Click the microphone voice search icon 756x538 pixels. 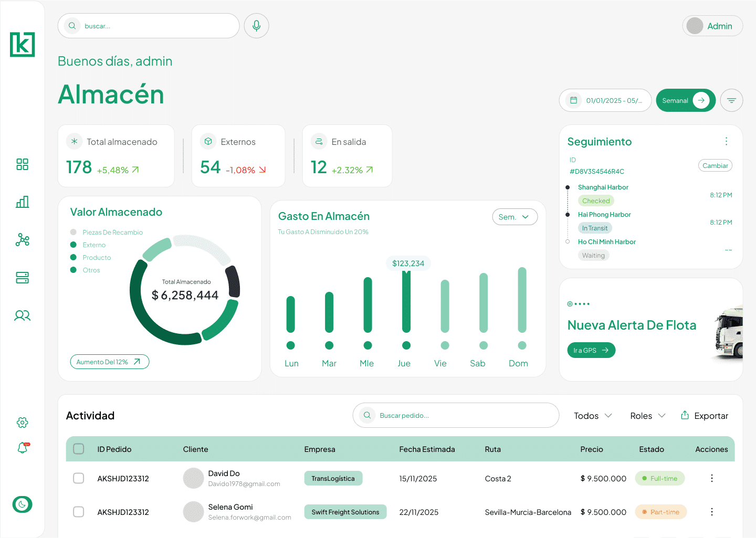pos(256,26)
